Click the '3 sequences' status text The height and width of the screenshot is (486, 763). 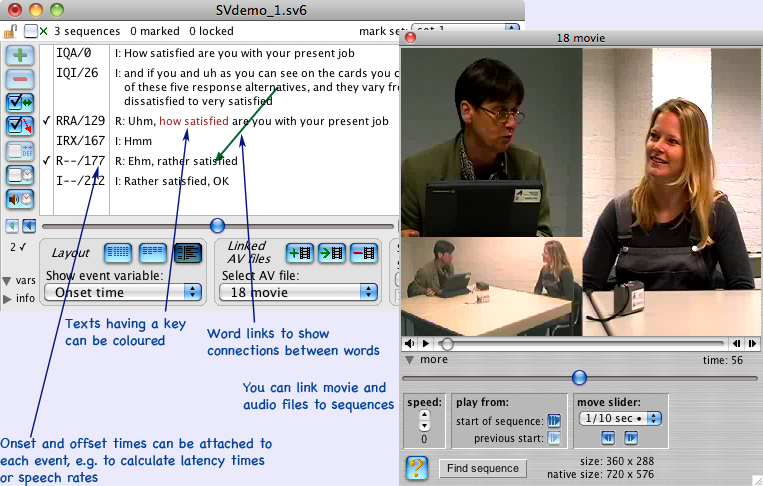click(87, 31)
